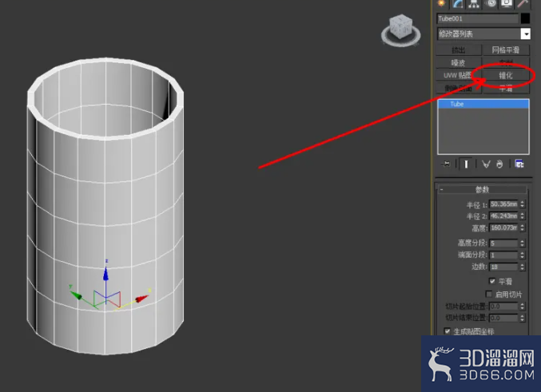This screenshot has width=541, height=392.
Task: Click the 高度分段 spinner arrows
Action: click(x=523, y=244)
